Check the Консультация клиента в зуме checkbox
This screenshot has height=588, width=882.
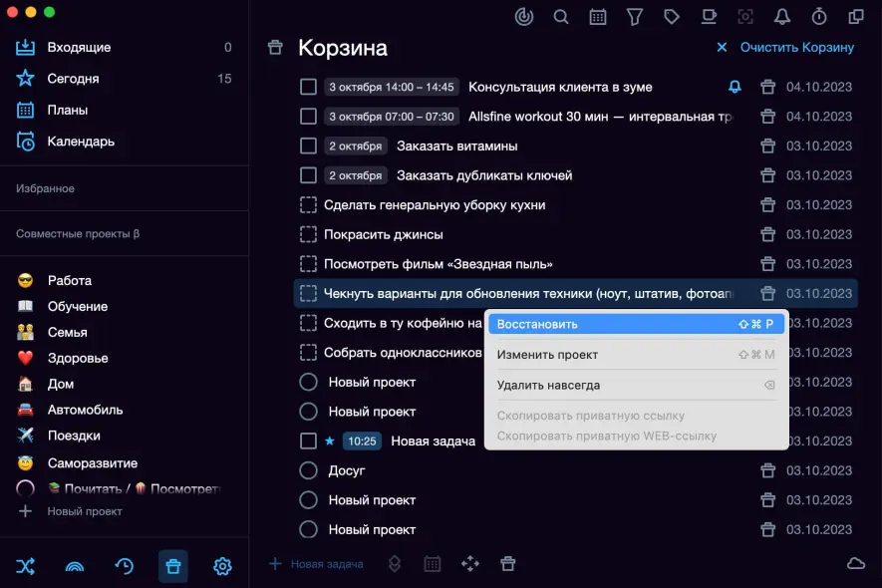(308, 87)
